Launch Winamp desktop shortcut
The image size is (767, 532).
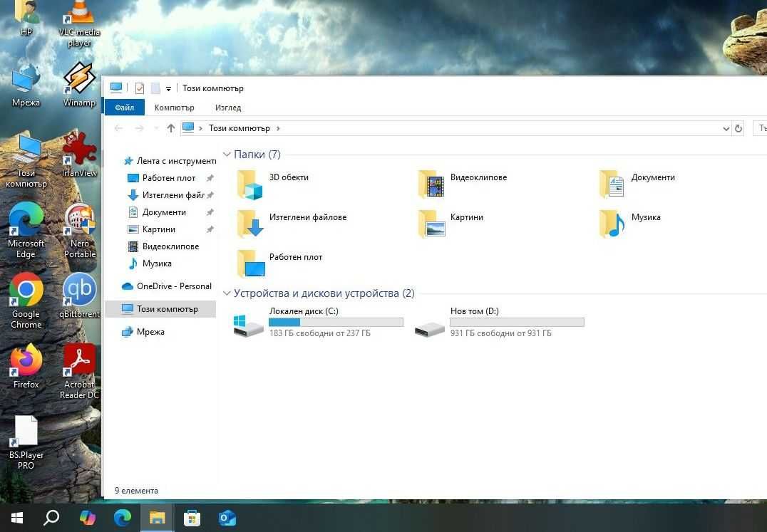[78, 84]
